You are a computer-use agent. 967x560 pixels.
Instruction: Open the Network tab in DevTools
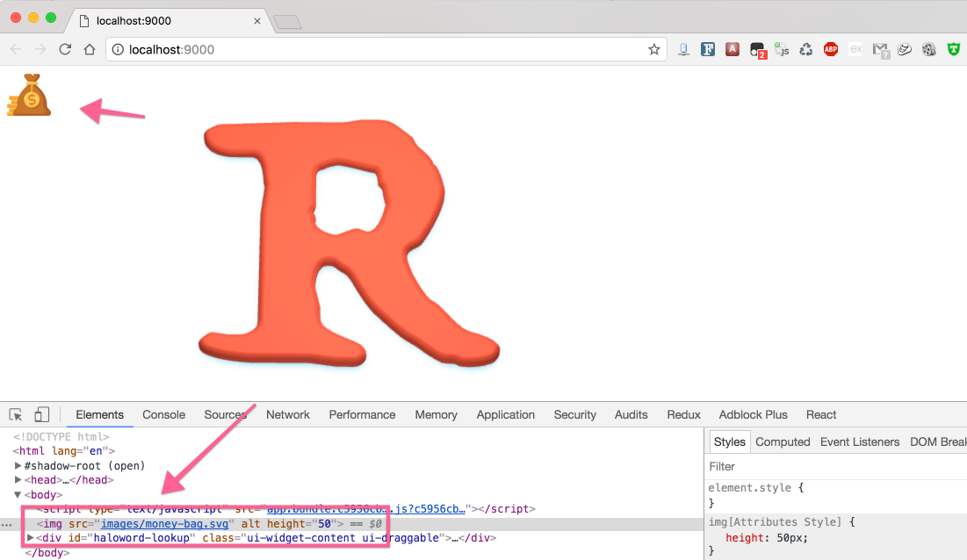pos(288,415)
